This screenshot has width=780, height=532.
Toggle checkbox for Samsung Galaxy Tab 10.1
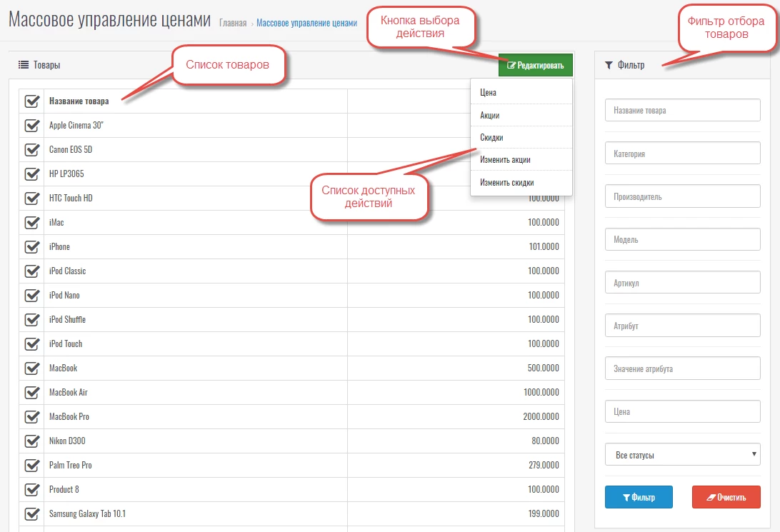pos(31,514)
